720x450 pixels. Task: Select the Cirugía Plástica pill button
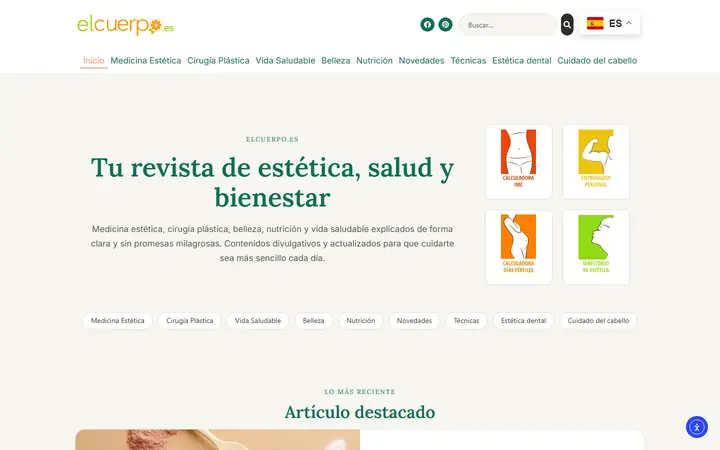tap(190, 321)
